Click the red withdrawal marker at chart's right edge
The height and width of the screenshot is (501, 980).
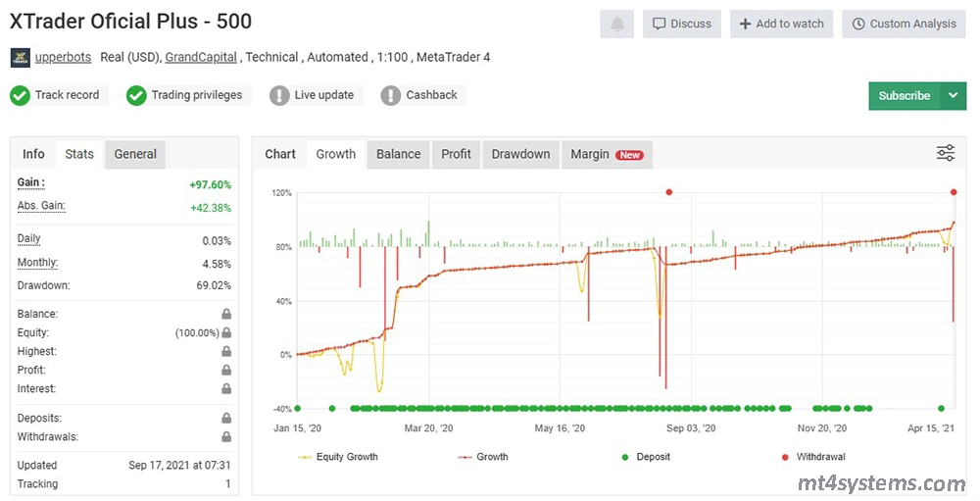point(954,192)
